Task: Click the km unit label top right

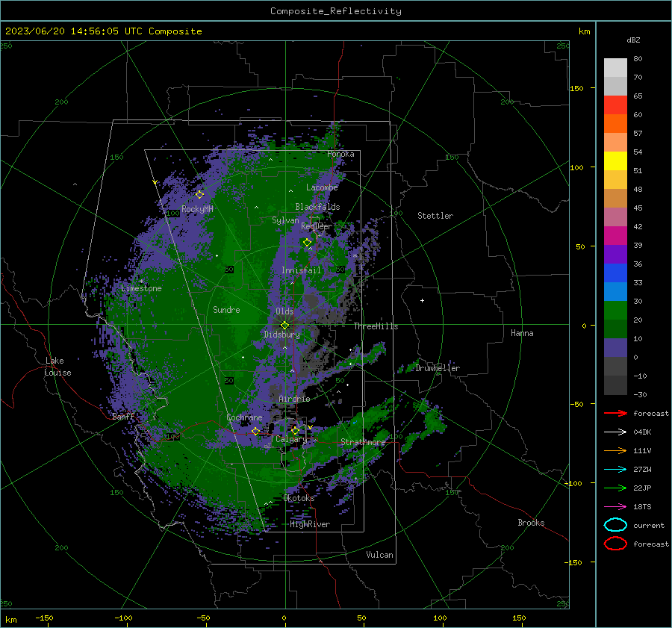Action: coord(584,31)
